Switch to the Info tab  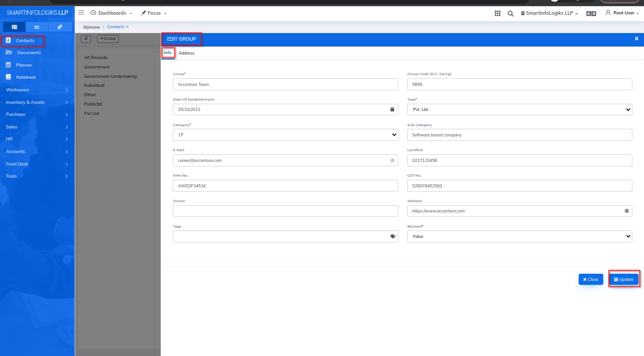pos(168,53)
